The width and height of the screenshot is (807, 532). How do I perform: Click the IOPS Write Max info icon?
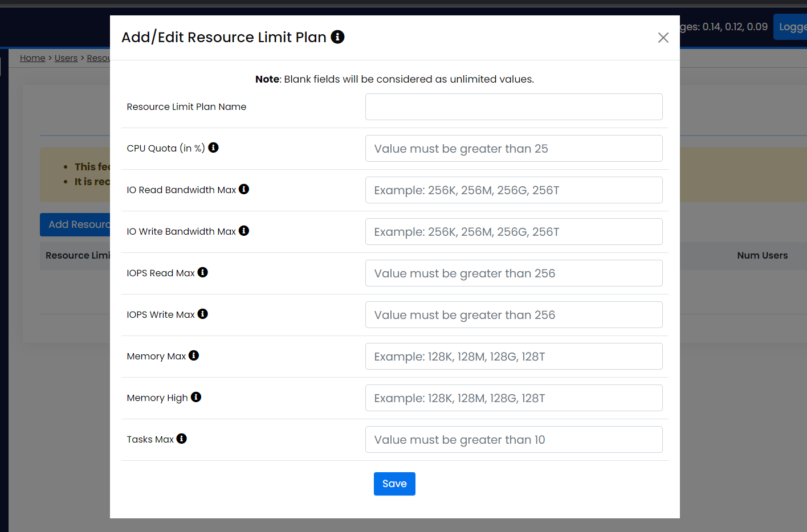tap(202, 314)
